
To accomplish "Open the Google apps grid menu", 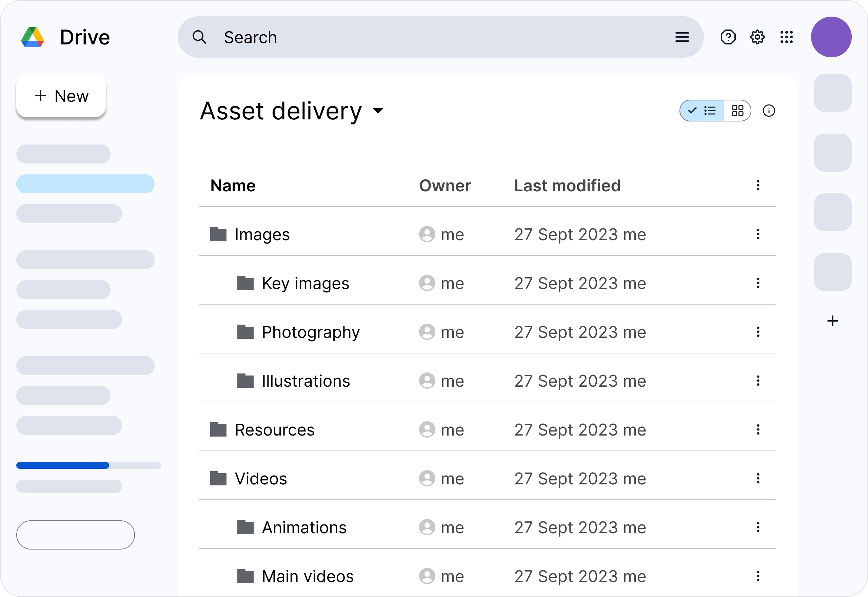I will [x=787, y=37].
